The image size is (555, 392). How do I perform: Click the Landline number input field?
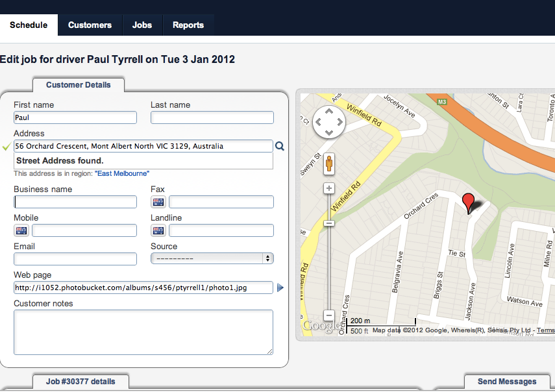(x=221, y=230)
